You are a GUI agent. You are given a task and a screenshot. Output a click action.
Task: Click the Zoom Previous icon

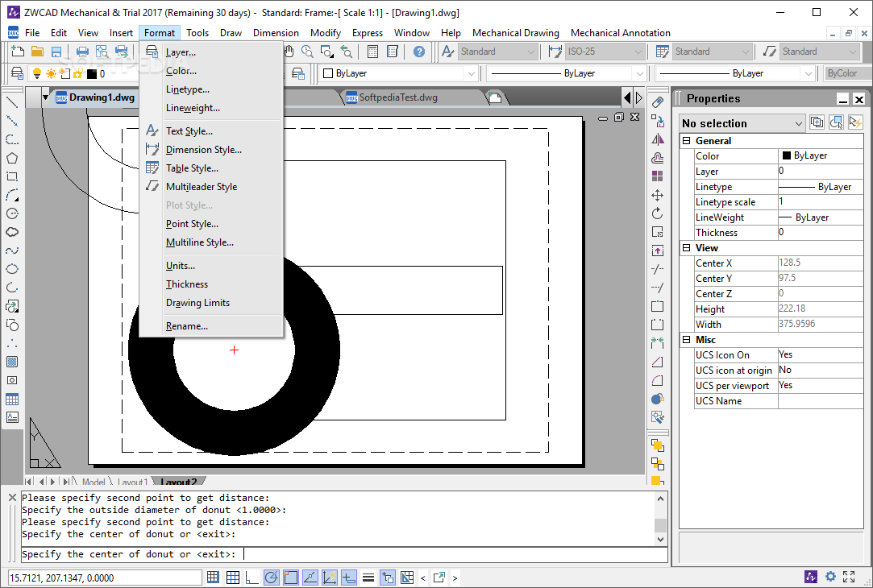click(347, 52)
